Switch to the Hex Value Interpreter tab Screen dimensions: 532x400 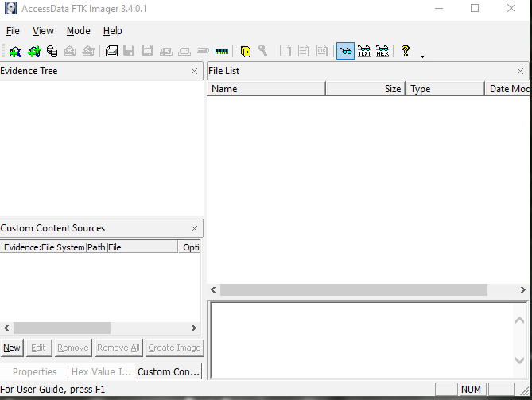click(x=101, y=372)
